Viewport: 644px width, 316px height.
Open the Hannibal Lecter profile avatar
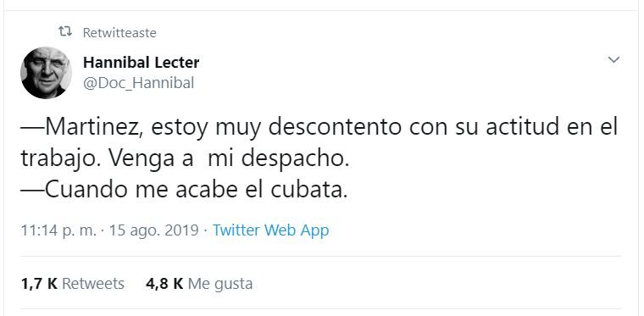46,73
